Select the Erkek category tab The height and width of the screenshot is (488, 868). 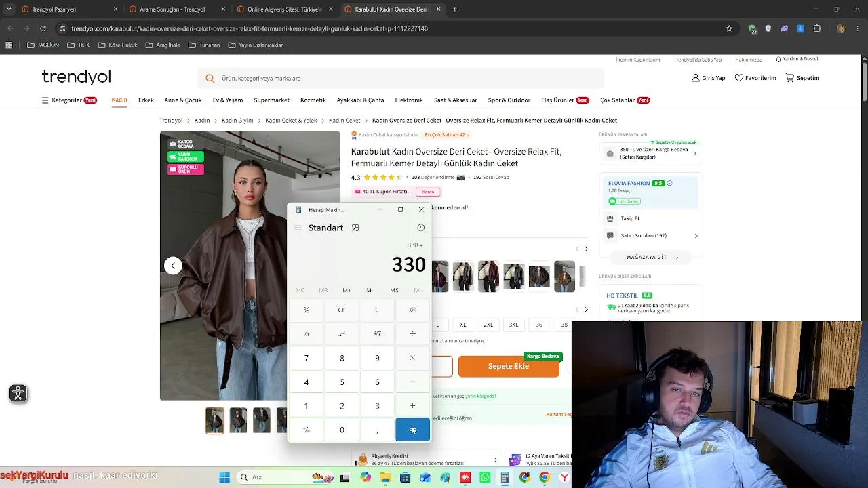[x=146, y=100]
